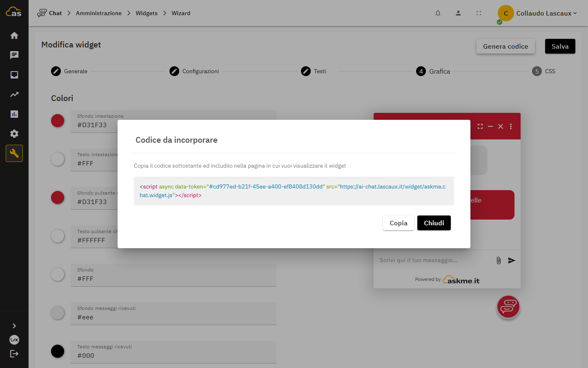This screenshot has width=588, height=368.
Task: Open Sfondo messaggi ricevuti grey swatch
Action: coord(58,313)
